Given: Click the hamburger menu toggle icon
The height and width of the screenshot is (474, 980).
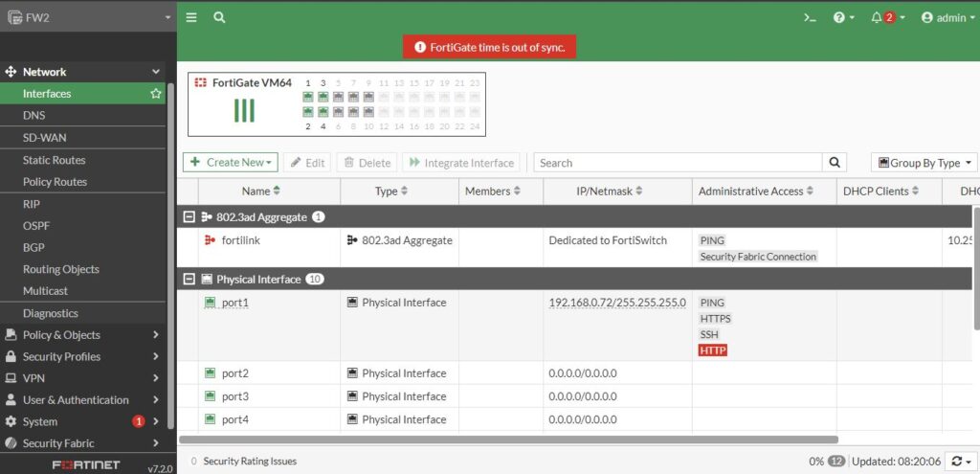Looking at the screenshot, I should click(x=191, y=17).
